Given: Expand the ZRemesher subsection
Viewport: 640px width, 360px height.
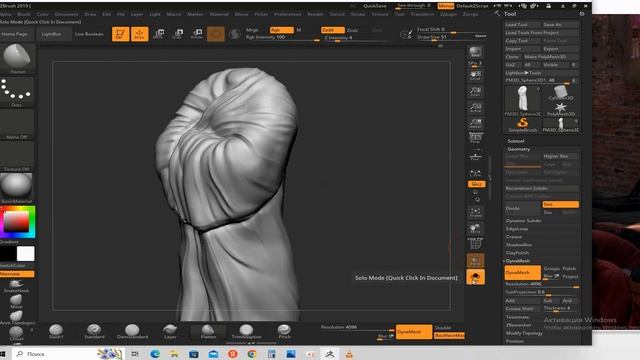Looking at the screenshot, I should 518,325.
